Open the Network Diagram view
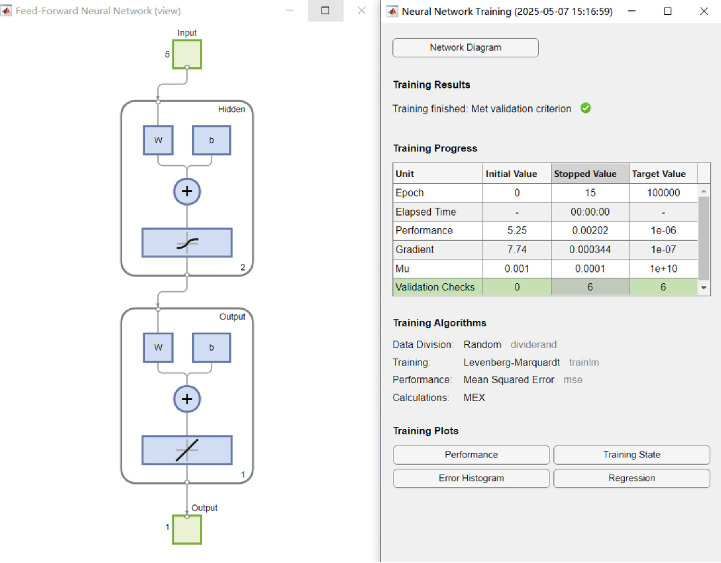Screen dimensions: 721x563 coord(465,47)
